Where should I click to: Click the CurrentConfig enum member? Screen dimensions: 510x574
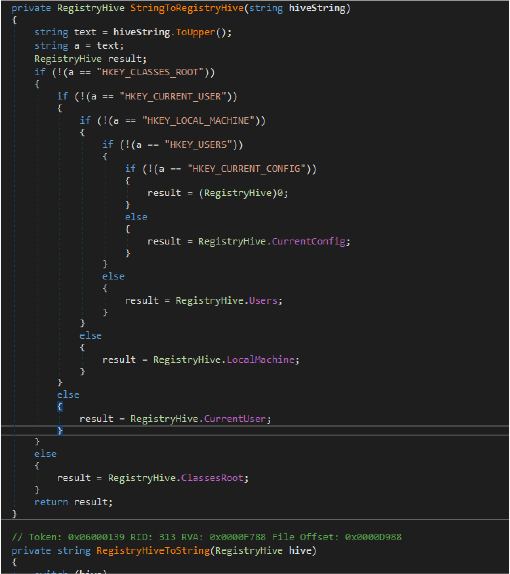(x=309, y=242)
